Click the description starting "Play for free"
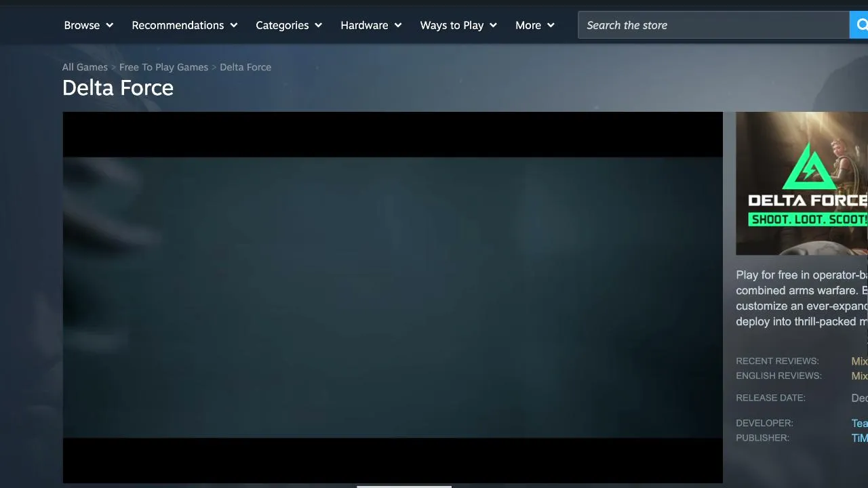The image size is (868, 488). (x=802, y=298)
